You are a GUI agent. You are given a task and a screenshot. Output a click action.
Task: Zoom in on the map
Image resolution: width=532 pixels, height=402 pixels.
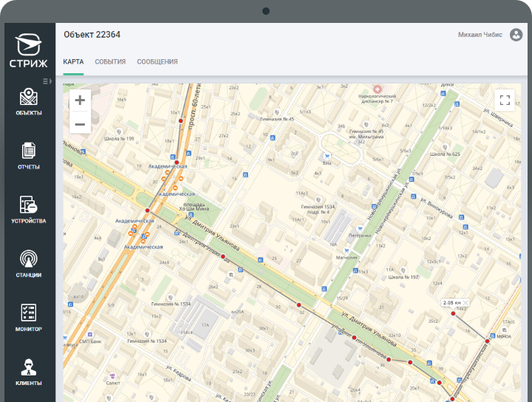[80, 100]
